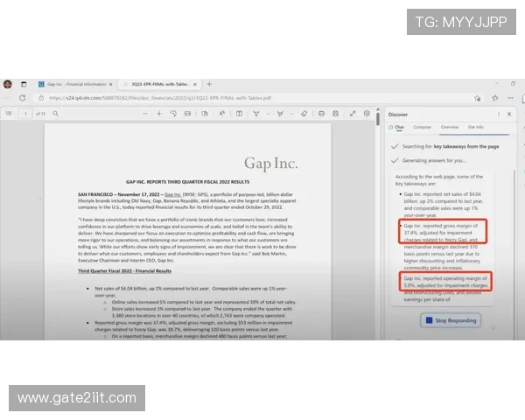The width and height of the screenshot is (525, 420).
Task: Click the find magnifier icon in PDF toolbar
Action: pos(56,113)
